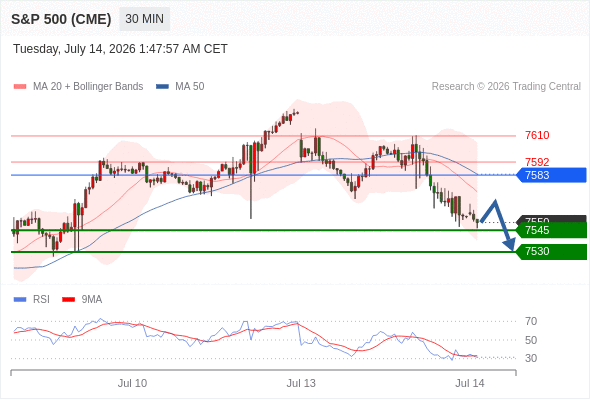Select MA 20 + Bollinger Bands legend label
This screenshot has width=590, height=400.
(88, 87)
